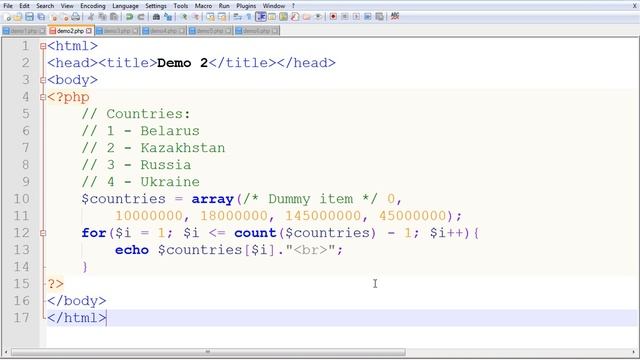Click the '$countries' variable on line 10
The image size is (640, 360).
tap(123, 199)
